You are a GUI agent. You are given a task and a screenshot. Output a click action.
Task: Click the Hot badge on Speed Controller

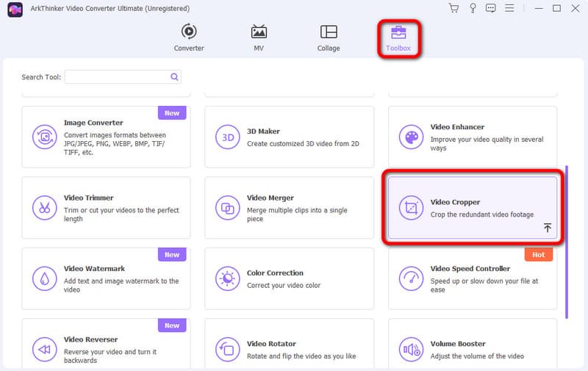point(539,254)
